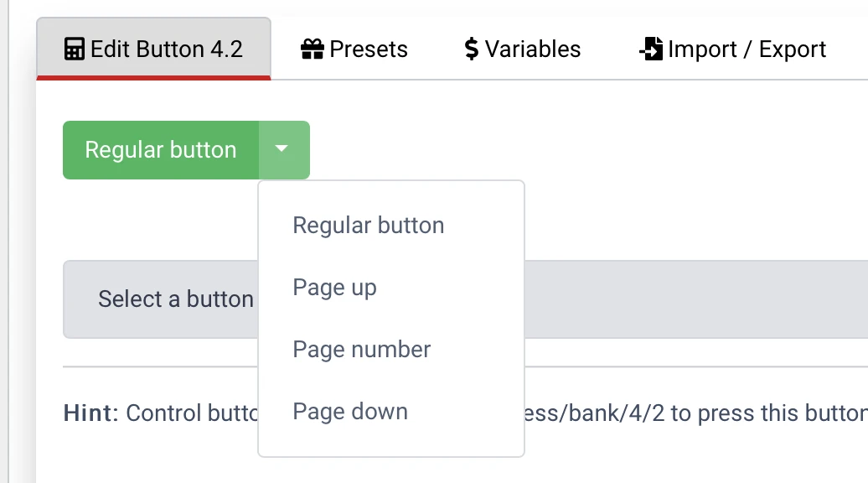Select the Edit Button 4.2 tab label
Screen dimensions: 868x483
(x=166, y=49)
